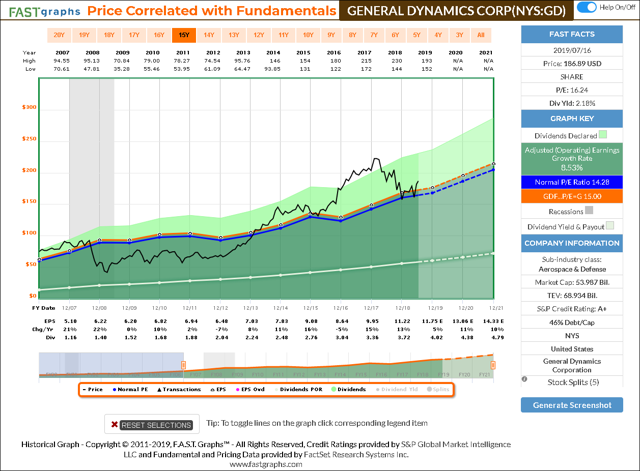Show the 4Y time range
This screenshot has width=640, height=471.
[x=438, y=35]
